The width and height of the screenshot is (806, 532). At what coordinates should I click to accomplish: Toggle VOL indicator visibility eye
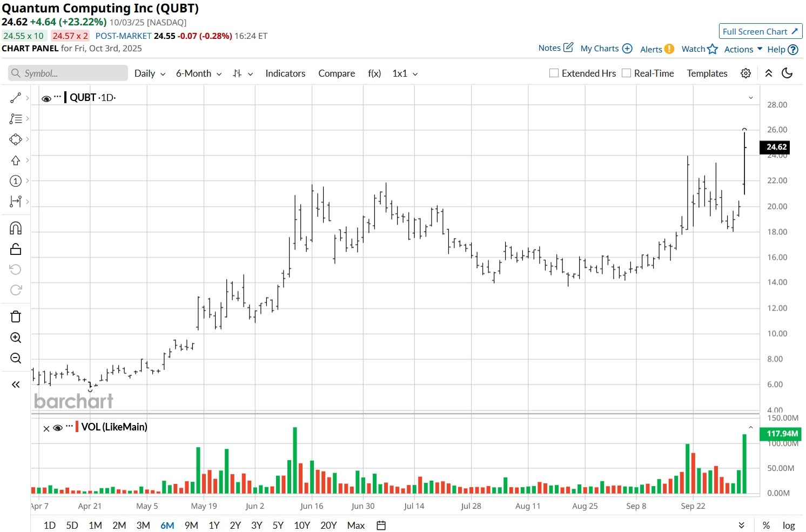[58, 428]
